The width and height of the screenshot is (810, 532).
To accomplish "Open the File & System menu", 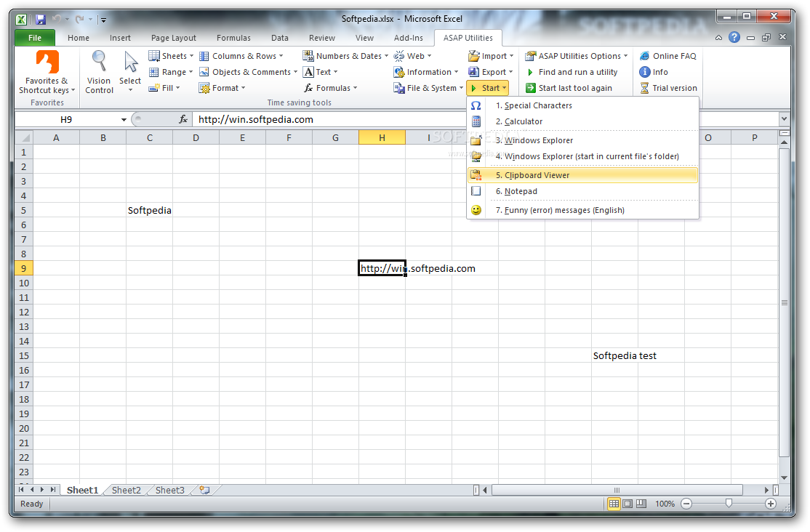I will [x=428, y=88].
